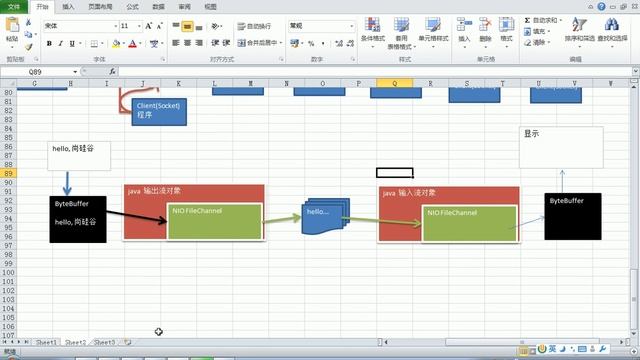Toggle align text right
This screenshot has width=640, height=360.
coord(199,43)
